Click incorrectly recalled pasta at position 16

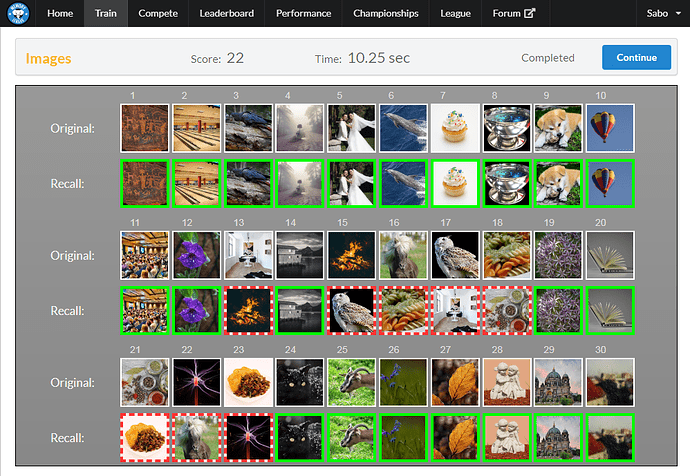click(x=403, y=311)
